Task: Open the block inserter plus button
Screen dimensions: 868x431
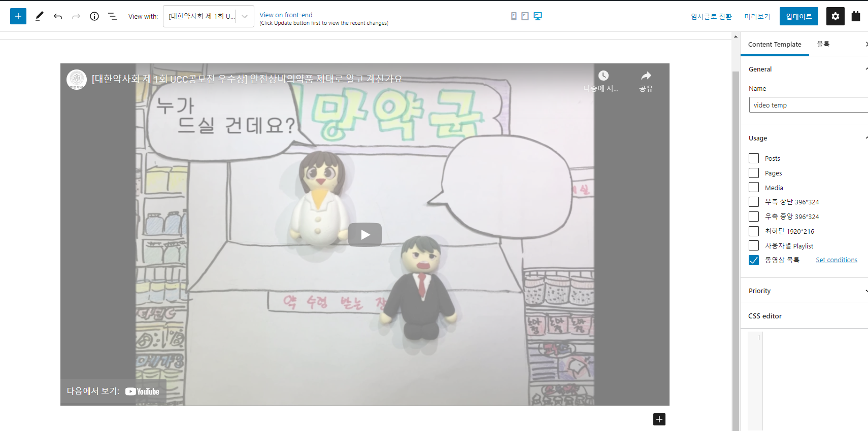Action: [18, 16]
